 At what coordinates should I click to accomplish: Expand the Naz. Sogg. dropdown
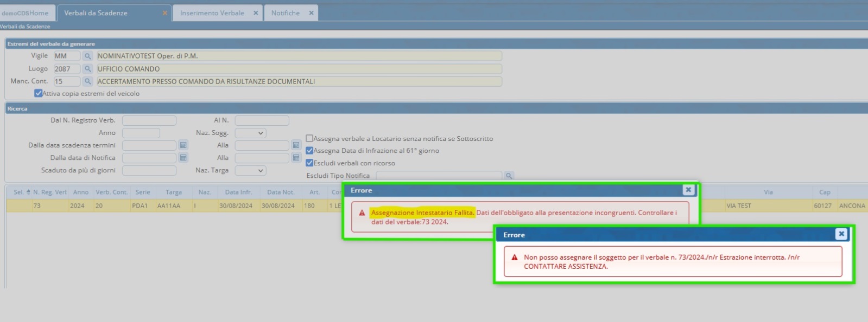coord(250,133)
